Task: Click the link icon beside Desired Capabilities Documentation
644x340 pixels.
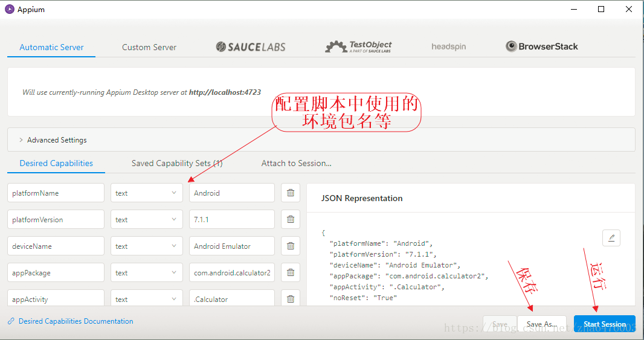Action: point(11,321)
